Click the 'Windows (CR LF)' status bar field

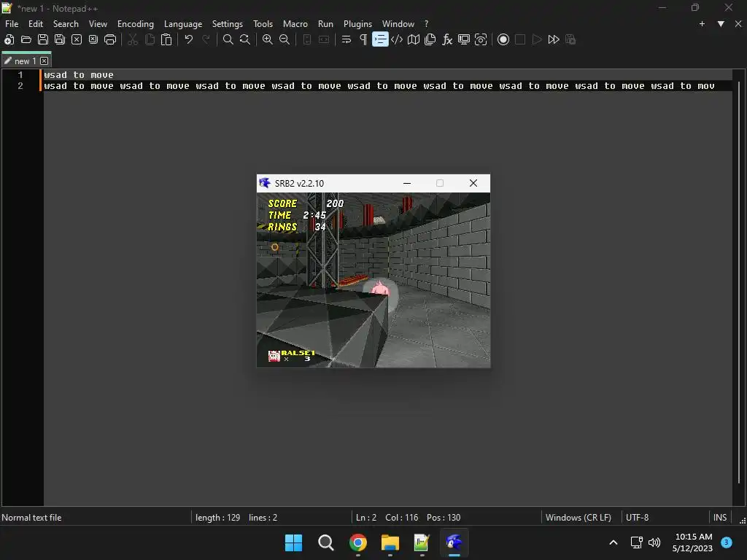[x=578, y=518]
